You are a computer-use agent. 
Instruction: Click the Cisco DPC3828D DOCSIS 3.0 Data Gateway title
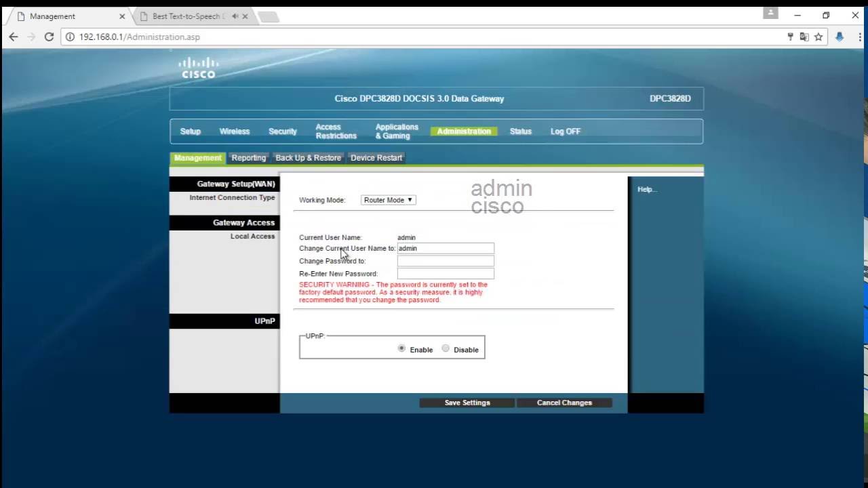419,98
